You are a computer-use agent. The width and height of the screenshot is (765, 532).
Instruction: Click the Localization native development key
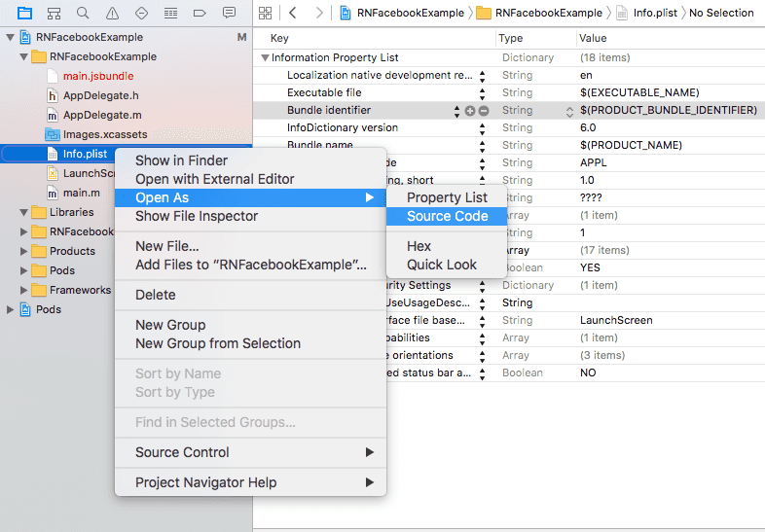[379, 75]
